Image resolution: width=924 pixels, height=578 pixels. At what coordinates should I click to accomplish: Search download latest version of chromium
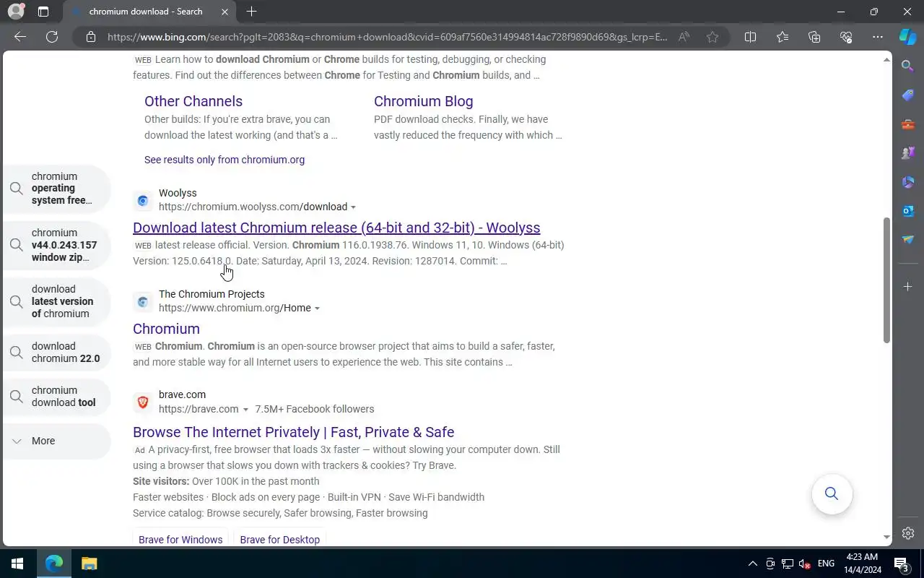tap(56, 301)
